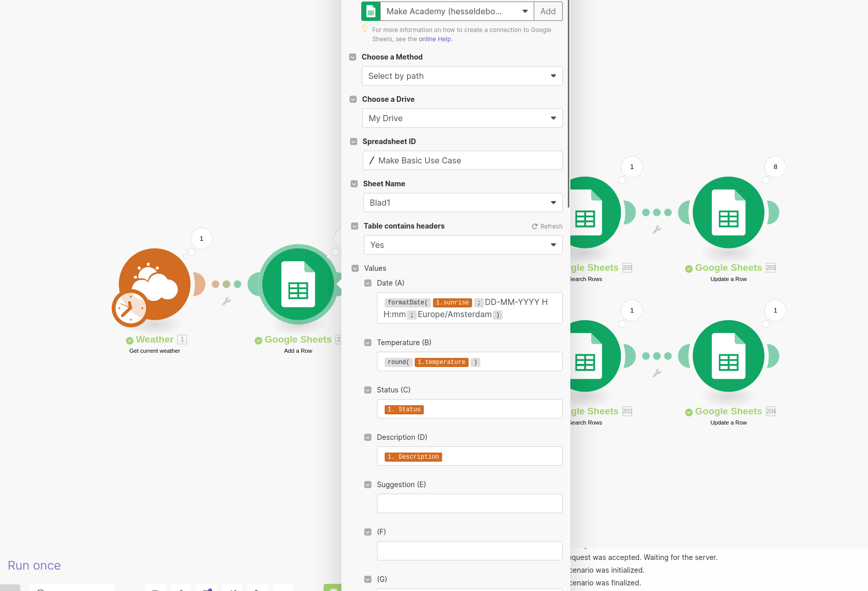The image size is (868, 591).
Task: Toggle the (G) value checkbox
Action: point(368,579)
